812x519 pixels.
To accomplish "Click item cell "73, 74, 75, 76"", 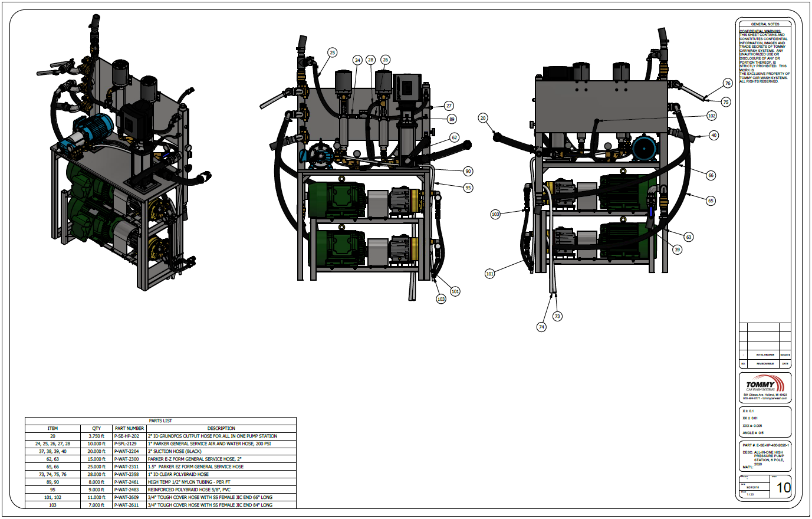I will pos(53,474).
